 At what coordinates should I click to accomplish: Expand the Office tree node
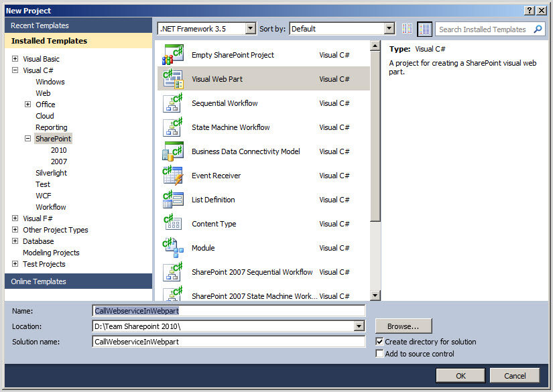[27, 104]
